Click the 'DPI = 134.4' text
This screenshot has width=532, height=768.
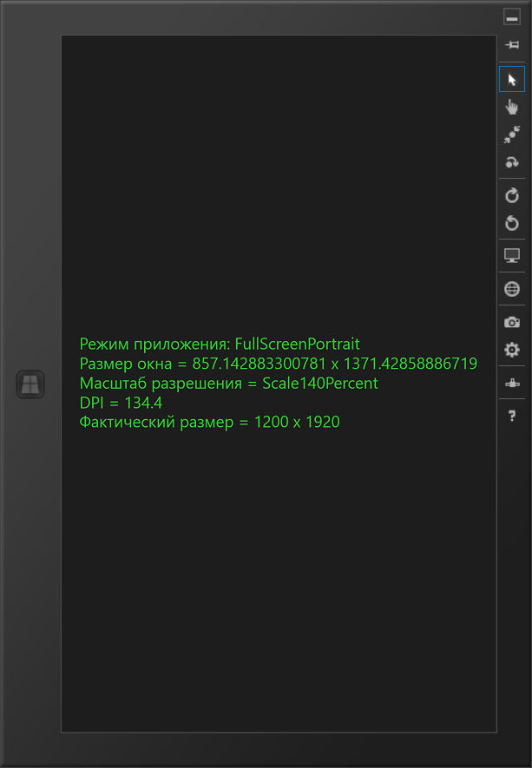point(121,403)
